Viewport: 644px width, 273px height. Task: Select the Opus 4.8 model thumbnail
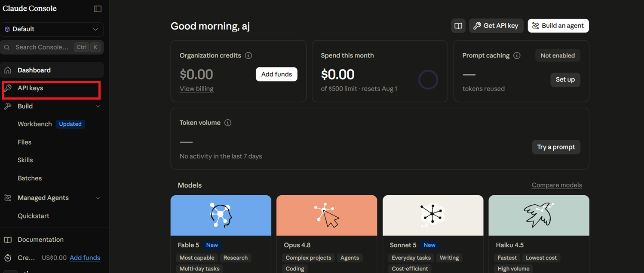tap(327, 215)
